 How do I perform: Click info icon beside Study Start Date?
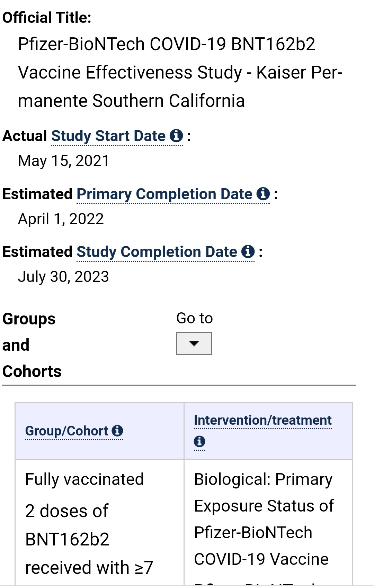[x=176, y=136]
